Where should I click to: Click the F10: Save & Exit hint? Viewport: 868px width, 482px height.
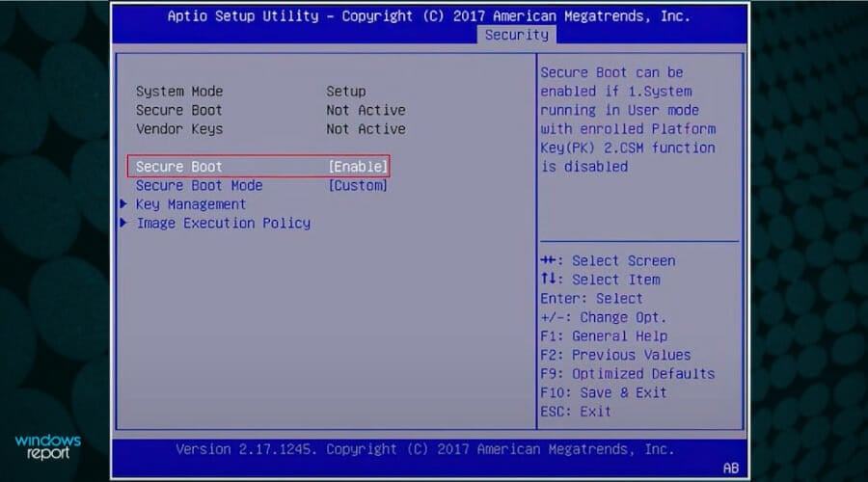point(604,392)
